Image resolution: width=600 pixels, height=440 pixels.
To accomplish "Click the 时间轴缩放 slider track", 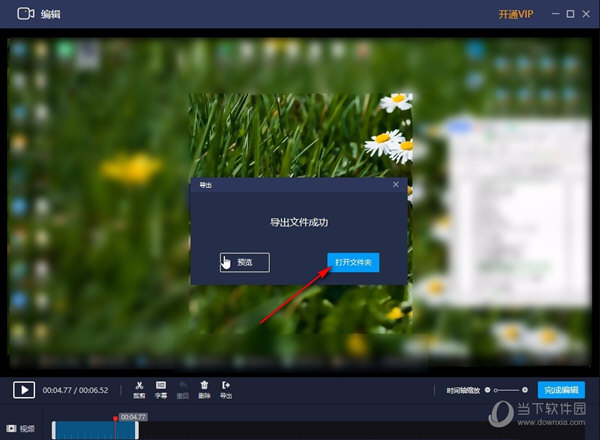I will (506, 390).
